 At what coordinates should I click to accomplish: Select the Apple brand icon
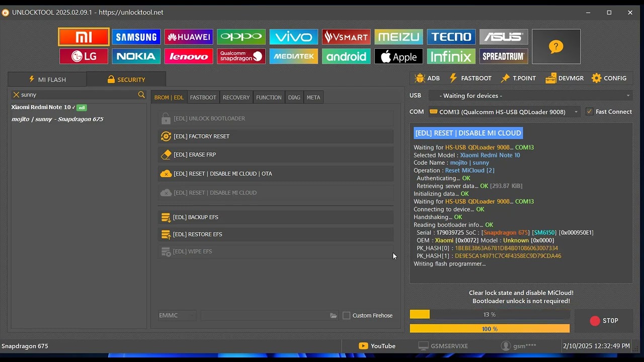coord(399,56)
